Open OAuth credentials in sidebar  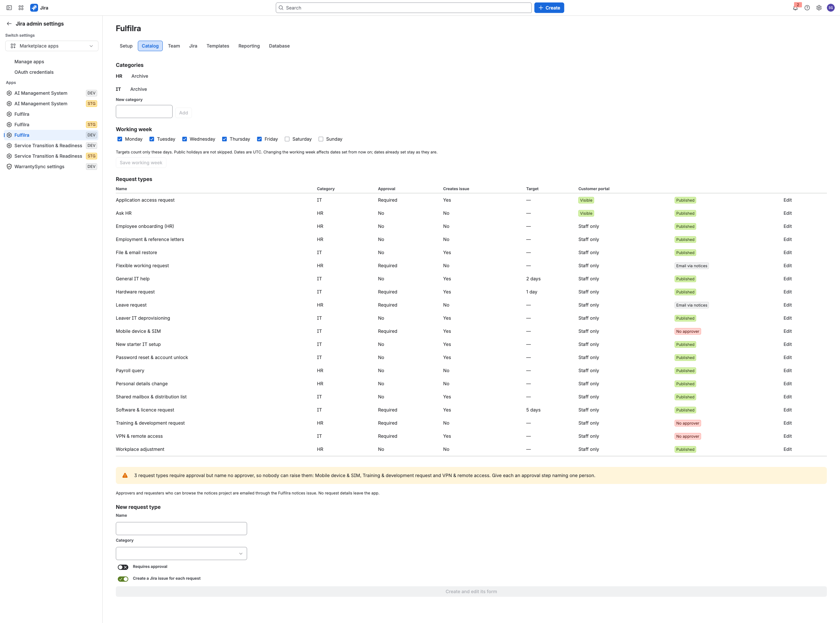click(34, 72)
